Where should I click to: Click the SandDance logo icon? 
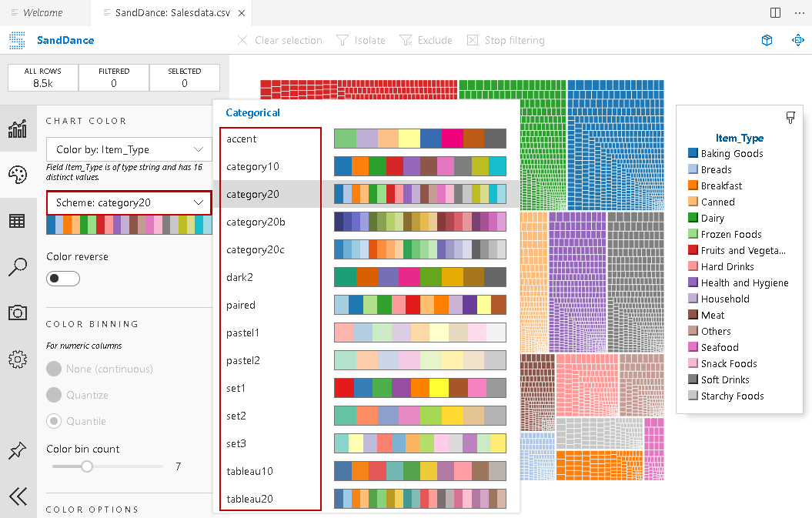coord(17,40)
